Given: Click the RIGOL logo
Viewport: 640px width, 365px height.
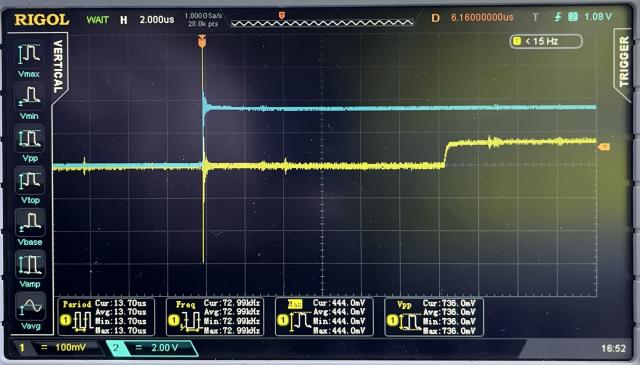Looking at the screenshot, I should click(x=41, y=20).
